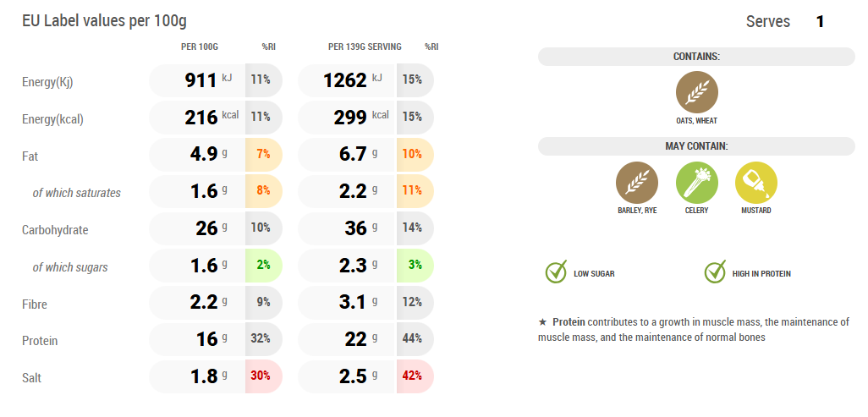Click the CONTAINS header bar
The image size is (868, 417).
[x=696, y=57]
